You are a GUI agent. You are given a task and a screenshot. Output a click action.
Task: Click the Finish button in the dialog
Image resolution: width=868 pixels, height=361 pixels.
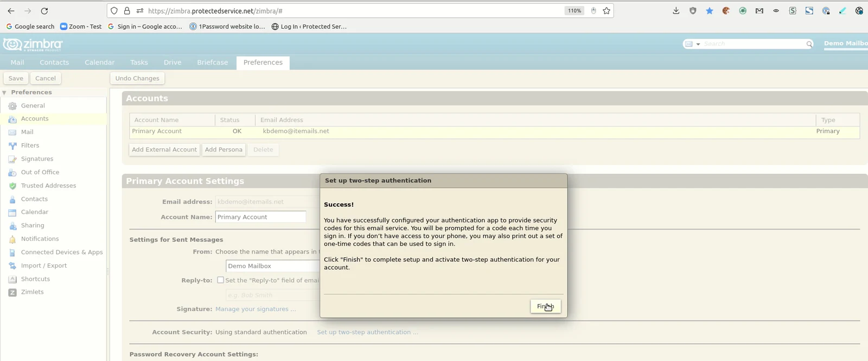point(545,306)
